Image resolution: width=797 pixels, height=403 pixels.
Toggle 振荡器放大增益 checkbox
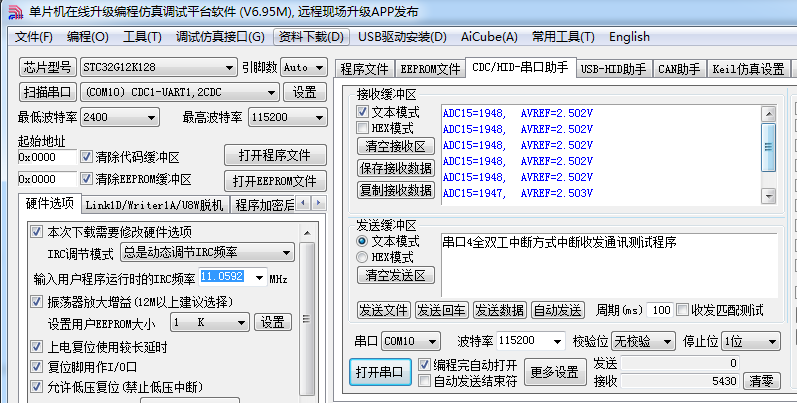point(36,301)
